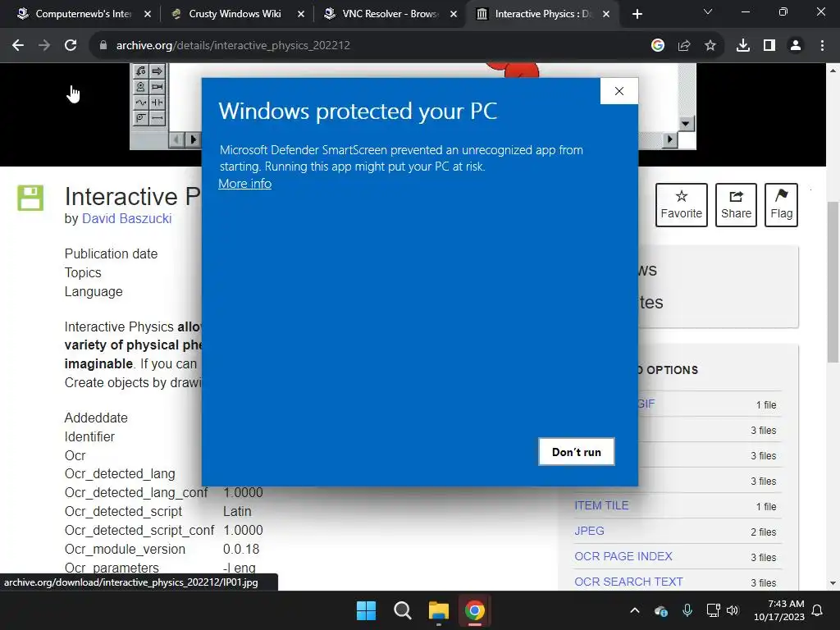Open the Chrome downloads icon

[x=743, y=46]
